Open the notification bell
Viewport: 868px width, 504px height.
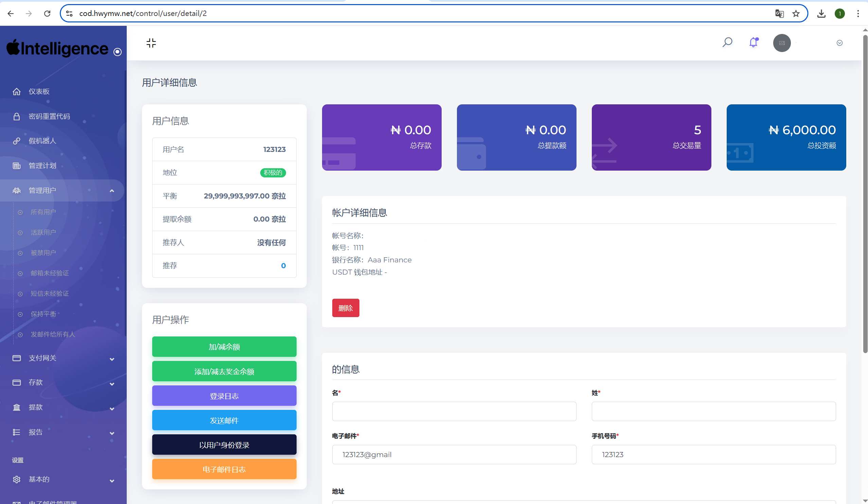coord(753,42)
